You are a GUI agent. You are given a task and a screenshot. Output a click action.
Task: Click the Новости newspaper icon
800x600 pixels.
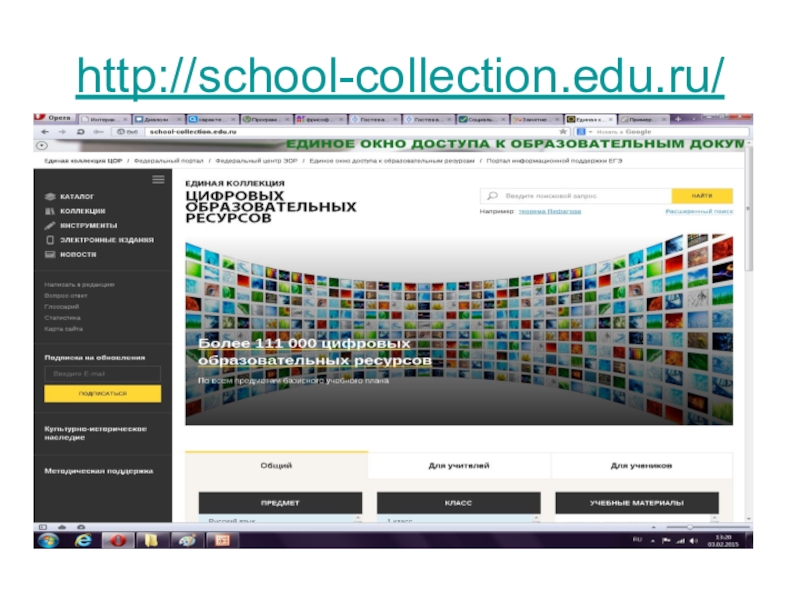(x=50, y=254)
